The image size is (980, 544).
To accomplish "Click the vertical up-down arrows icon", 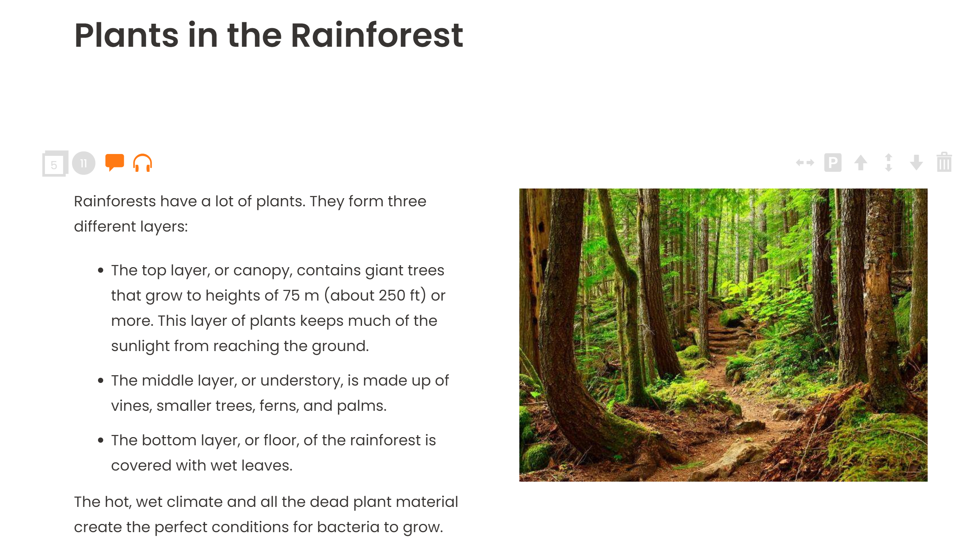I will point(888,163).
